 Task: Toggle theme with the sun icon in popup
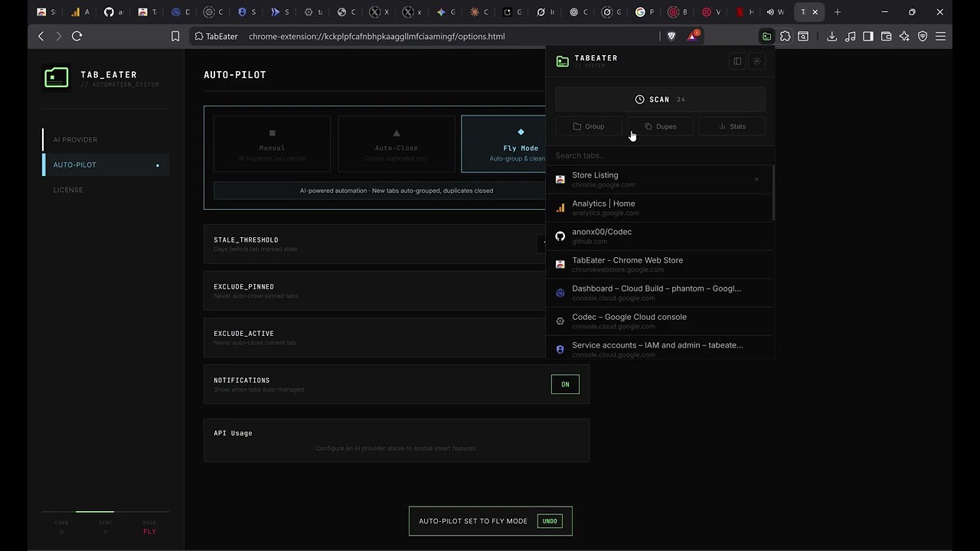pos(757,61)
